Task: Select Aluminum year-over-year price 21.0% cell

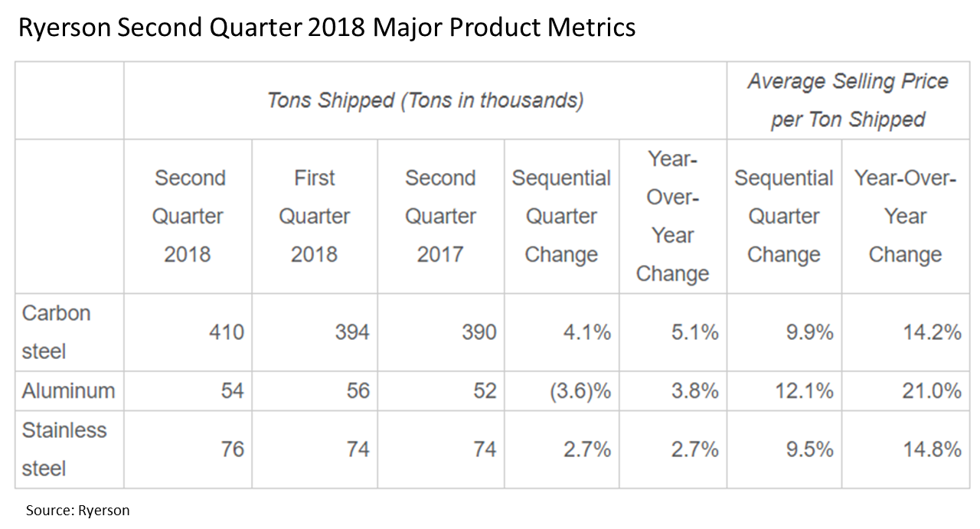Action: tap(930, 391)
